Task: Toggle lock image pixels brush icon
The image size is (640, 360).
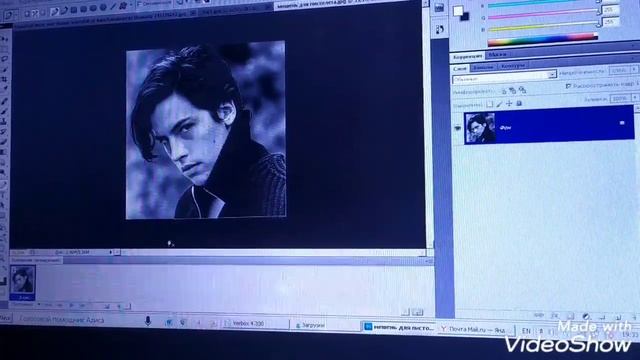Action: tap(499, 104)
